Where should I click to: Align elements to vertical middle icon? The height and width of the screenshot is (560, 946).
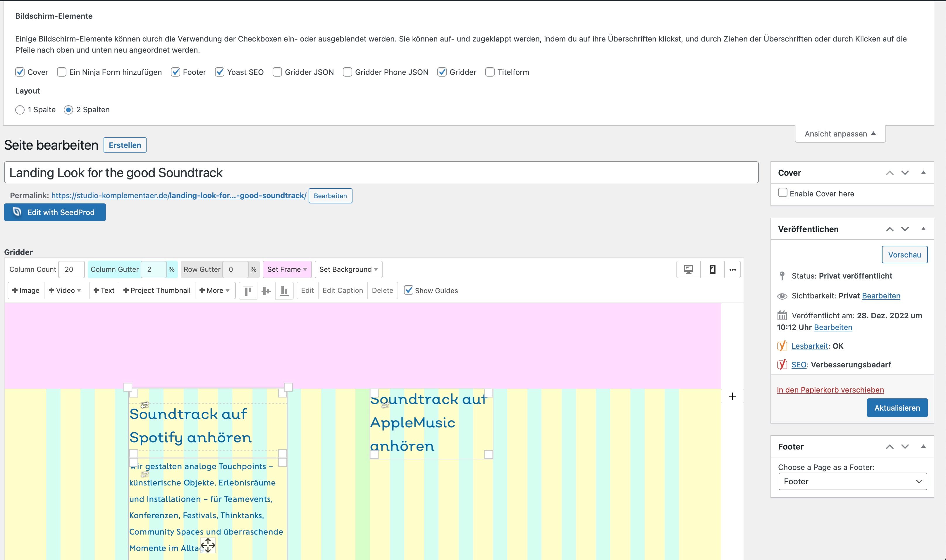[x=266, y=291]
